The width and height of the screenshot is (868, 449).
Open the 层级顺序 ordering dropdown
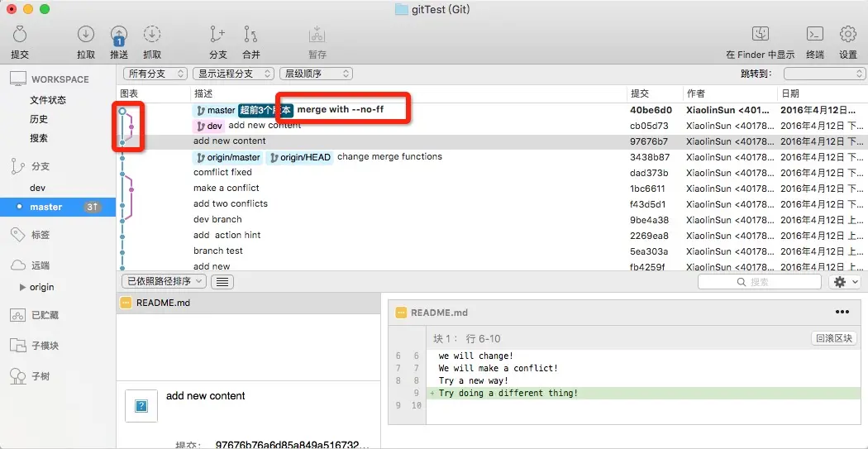(x=316, y=73)
